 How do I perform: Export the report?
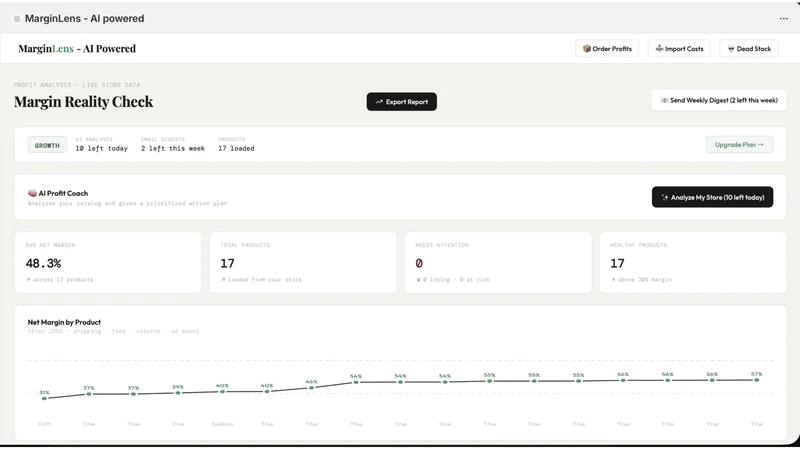point(402,102)
